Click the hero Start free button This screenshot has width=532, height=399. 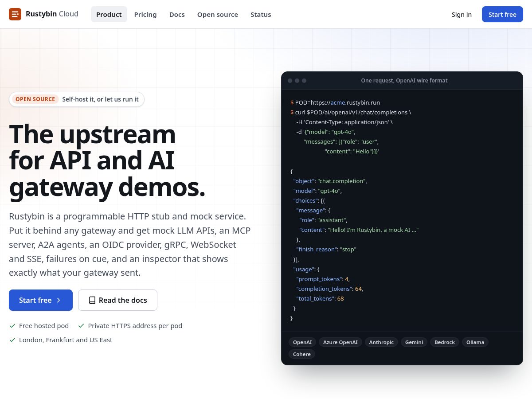click(41, 300)
